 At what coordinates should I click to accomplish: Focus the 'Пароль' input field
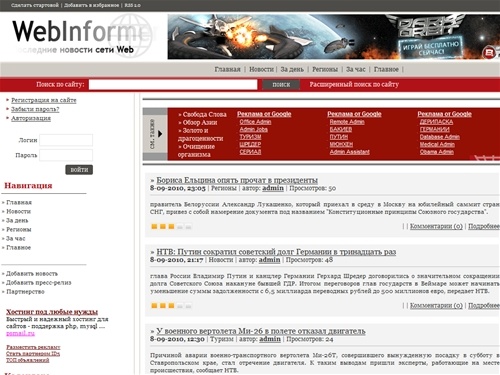click(x=66, y=155)
